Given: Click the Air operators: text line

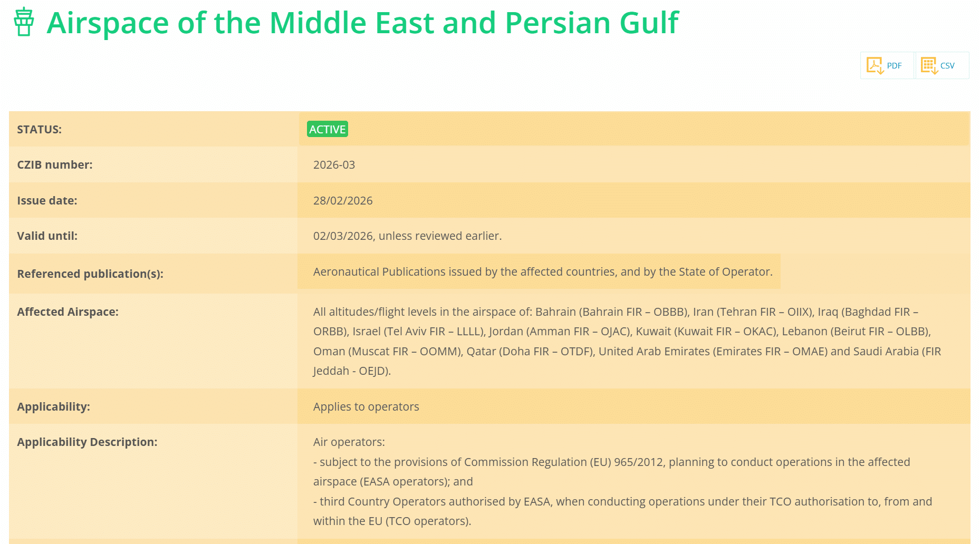Looking at the screenshot, I should click(x=349, y=442).
